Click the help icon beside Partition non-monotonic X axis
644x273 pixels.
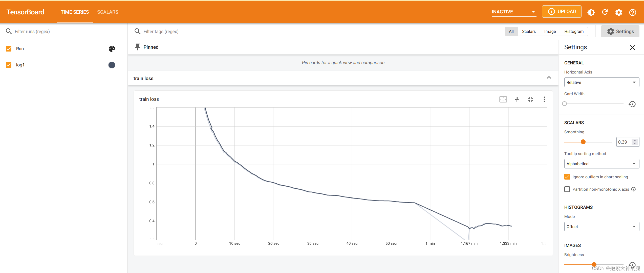pyautogui.click(x=633, y=189)
